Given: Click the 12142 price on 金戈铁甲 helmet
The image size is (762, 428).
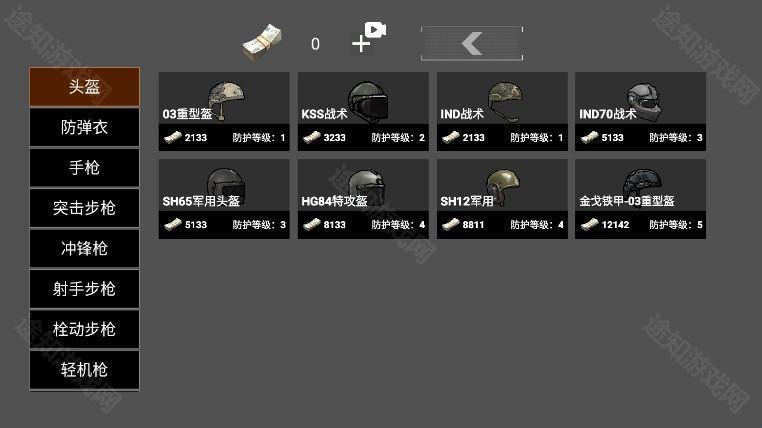Looking at the screenshot, I should (615, 224).
